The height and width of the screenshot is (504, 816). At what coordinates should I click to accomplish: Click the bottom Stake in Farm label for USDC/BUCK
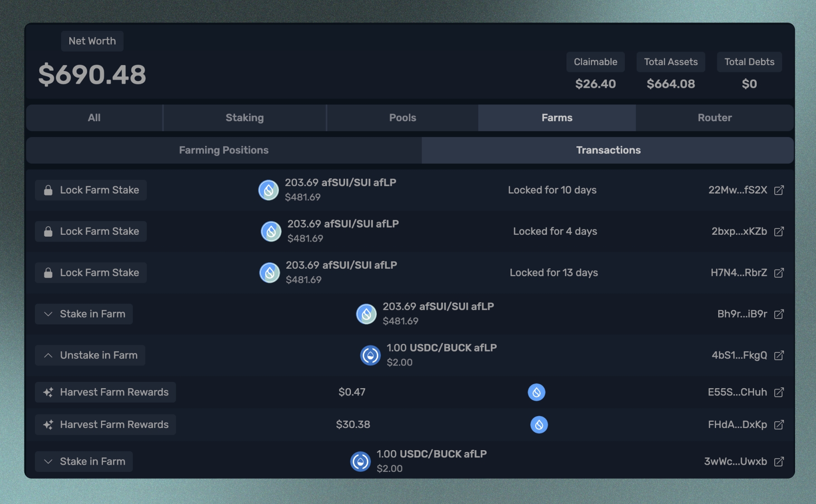pos(84,461)
